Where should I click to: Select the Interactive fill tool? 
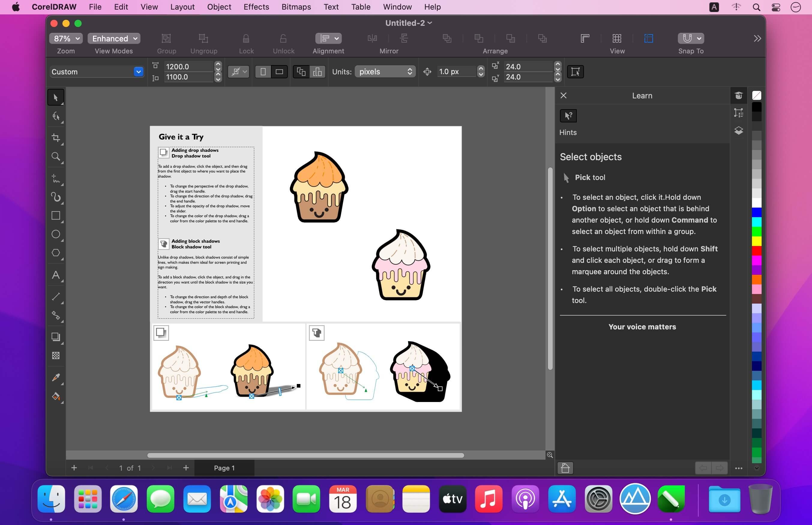pos(56,396)
